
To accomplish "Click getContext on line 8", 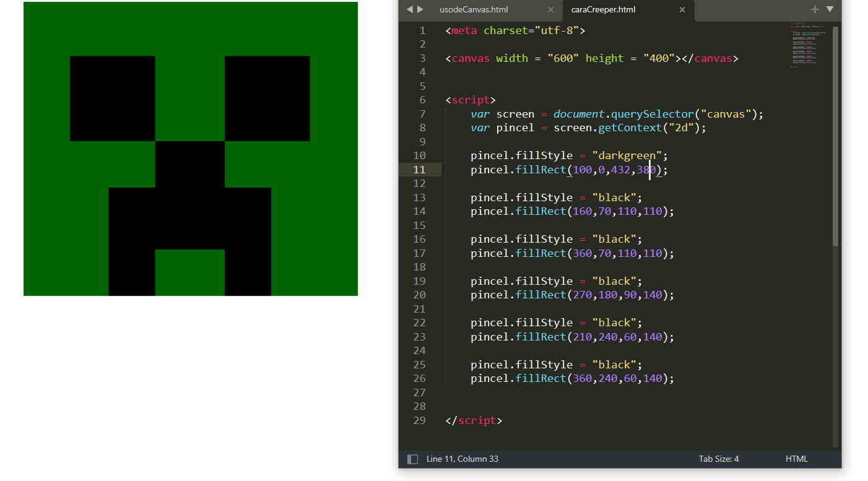I will tap(630, 128).
